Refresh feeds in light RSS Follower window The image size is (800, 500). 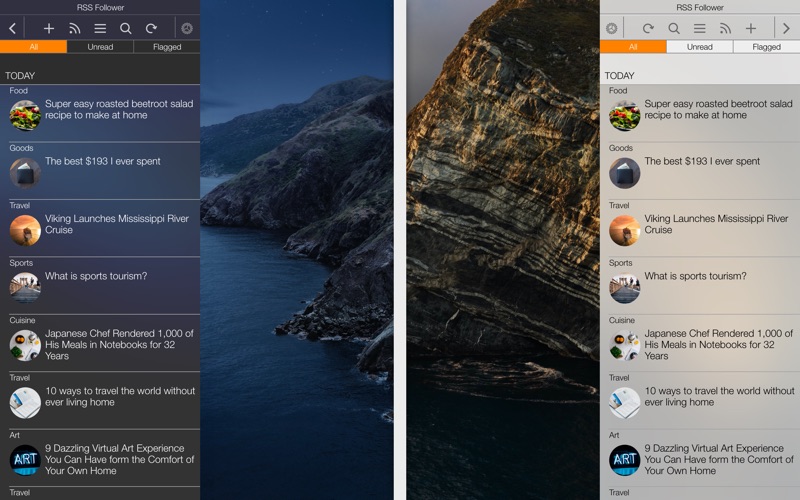[648, 29]
